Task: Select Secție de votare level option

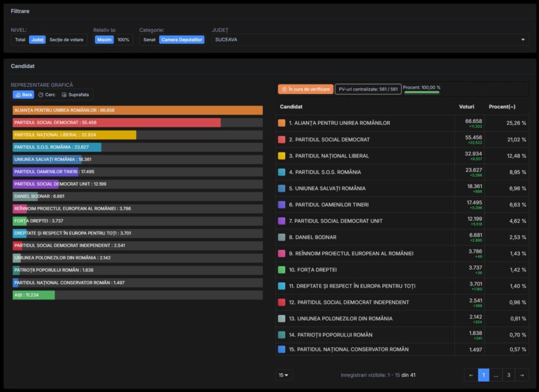Action: click(66, 40)
